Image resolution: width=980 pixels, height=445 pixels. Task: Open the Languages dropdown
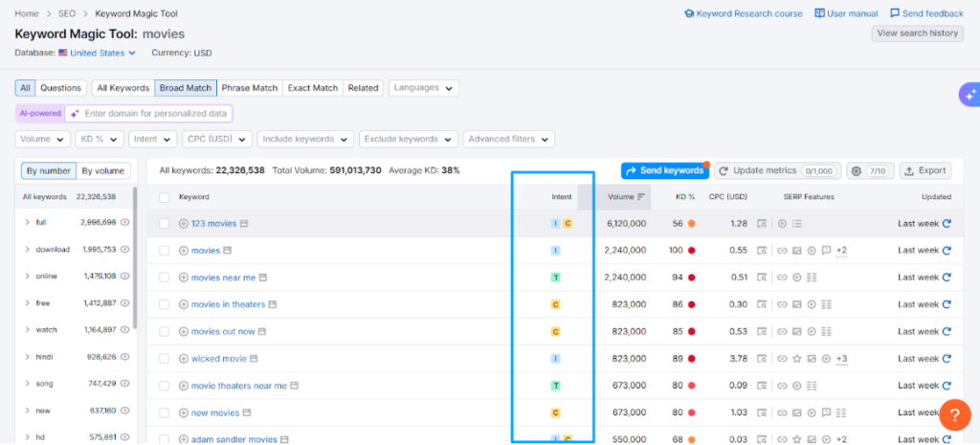pyautogui.click(x=424, y=88)
